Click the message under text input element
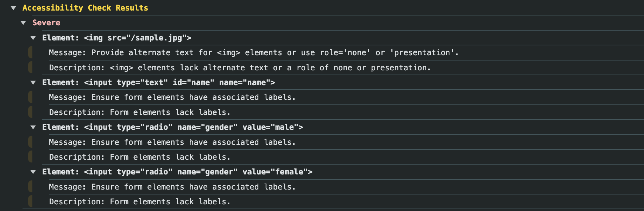The height and width of the screenshot is (211, 644). point(172,97)
